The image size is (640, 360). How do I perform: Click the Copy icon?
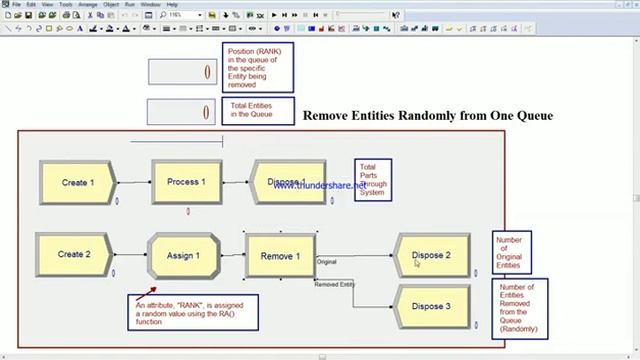[100, 15]
